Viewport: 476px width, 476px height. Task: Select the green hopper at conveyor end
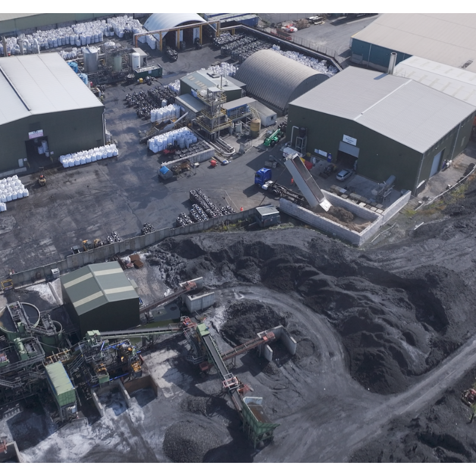click(259, 419)
